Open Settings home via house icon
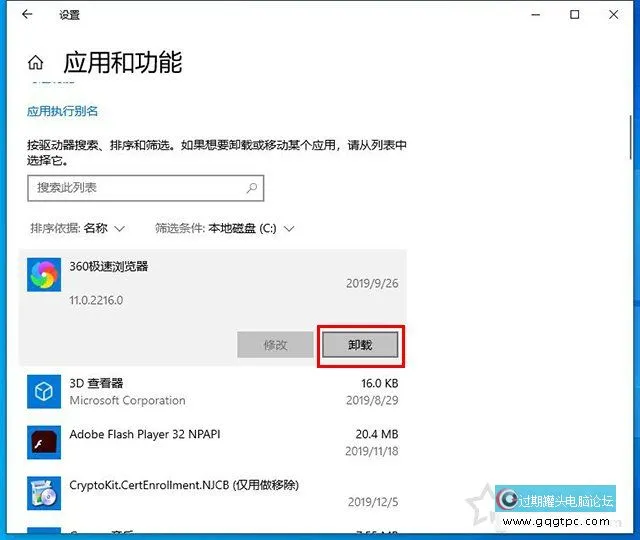Viewport: 640px width, 540px height. [36, 62]
